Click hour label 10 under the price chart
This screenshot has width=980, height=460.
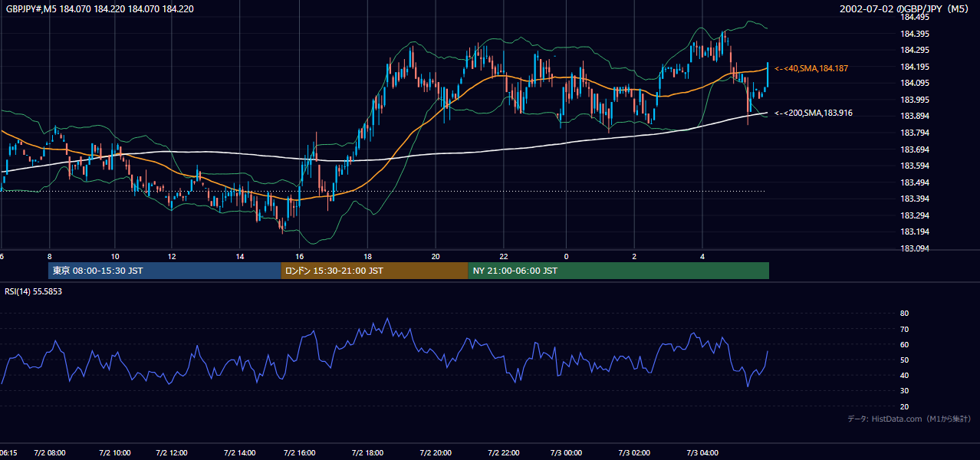point(115,256)
